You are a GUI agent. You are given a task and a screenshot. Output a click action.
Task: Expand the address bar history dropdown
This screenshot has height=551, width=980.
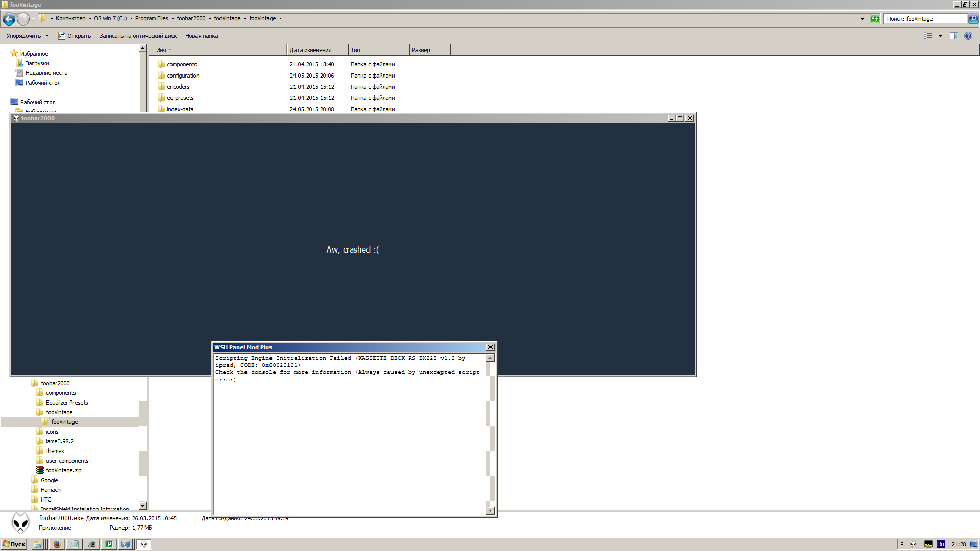862,19
